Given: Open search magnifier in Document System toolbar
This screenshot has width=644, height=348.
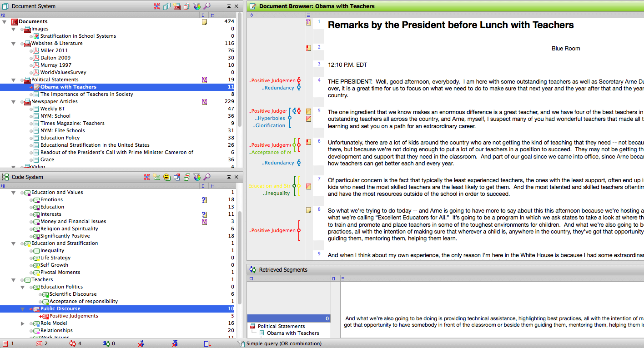Looking at the screenshot, I should [207, 6].
